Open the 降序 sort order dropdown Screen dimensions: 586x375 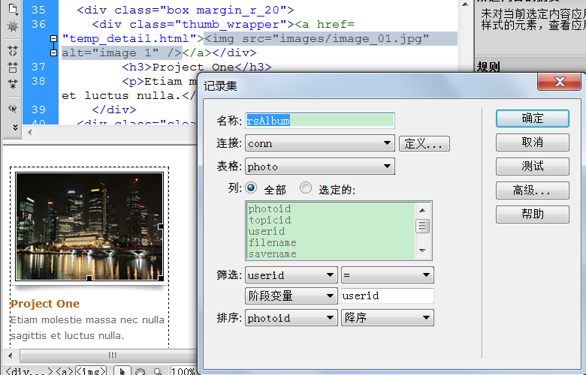click(388, 318)
